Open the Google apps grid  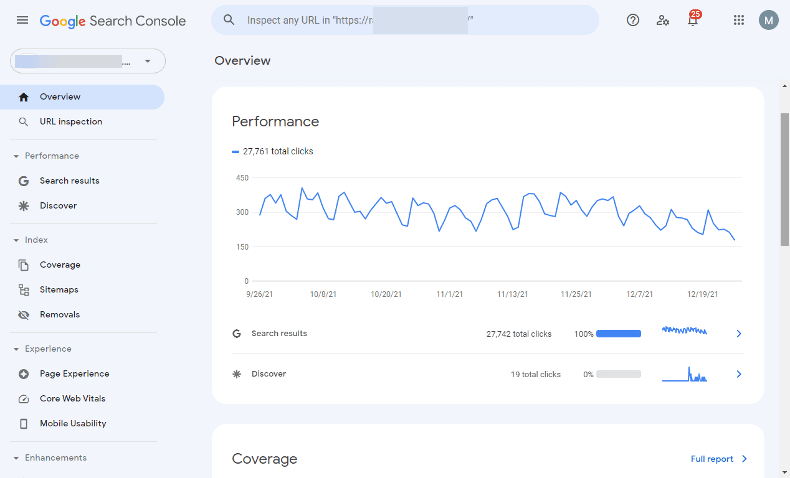[739, 20]
